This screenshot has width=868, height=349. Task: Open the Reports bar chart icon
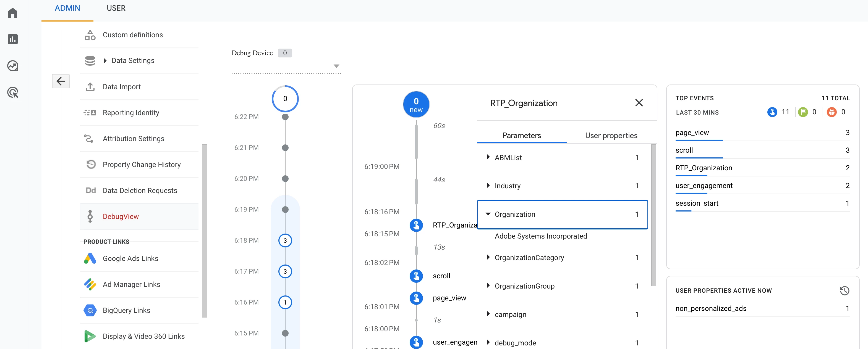13,39
